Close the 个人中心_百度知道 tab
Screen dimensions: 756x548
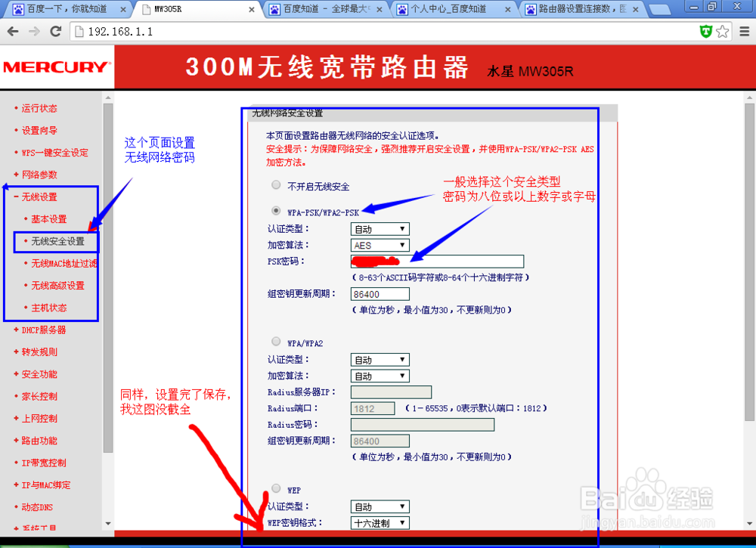508,9
